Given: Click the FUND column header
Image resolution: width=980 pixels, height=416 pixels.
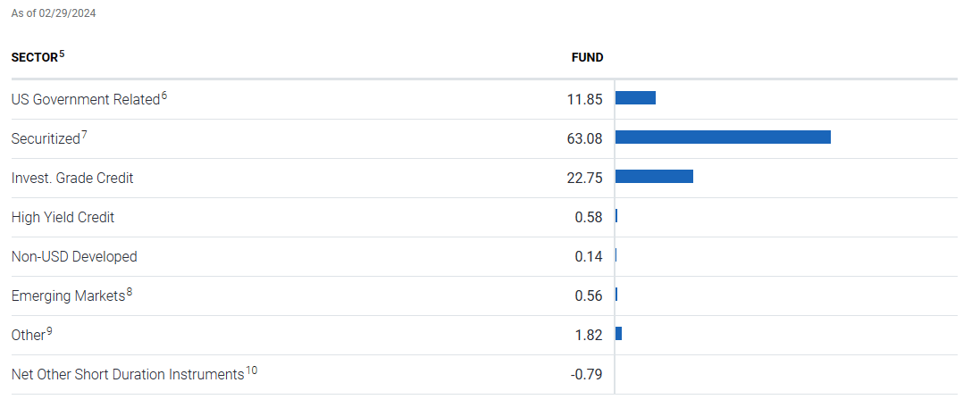Looking at the screenshot, I should click(x=587, y=58).
